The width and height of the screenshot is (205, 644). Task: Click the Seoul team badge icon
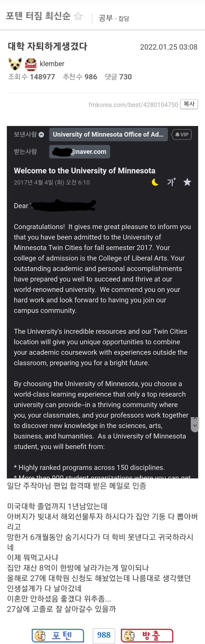31,64
